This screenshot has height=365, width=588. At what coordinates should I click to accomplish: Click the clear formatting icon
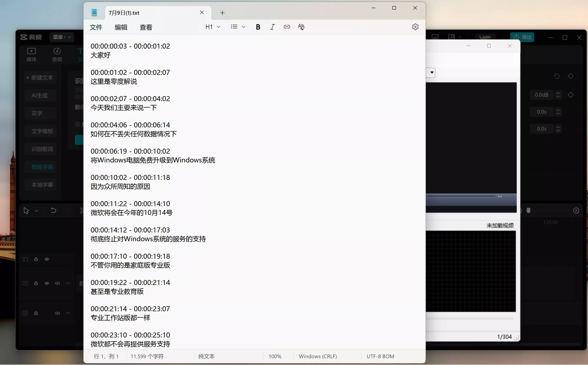(301, 27)
